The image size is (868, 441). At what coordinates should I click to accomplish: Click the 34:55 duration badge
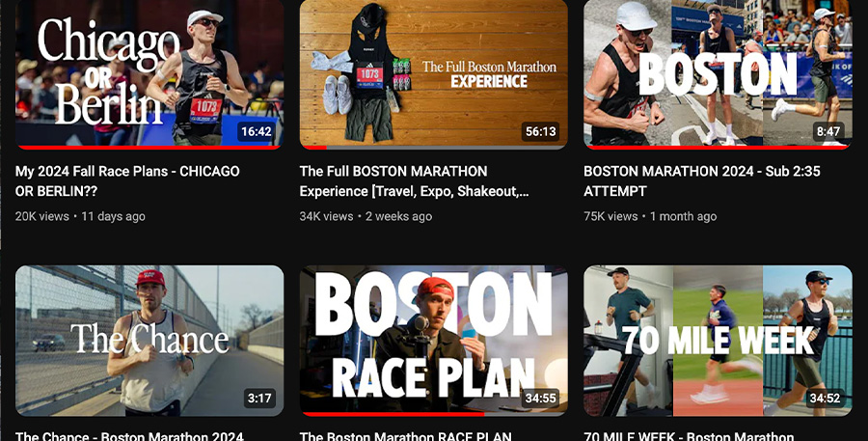click(540, 398)
